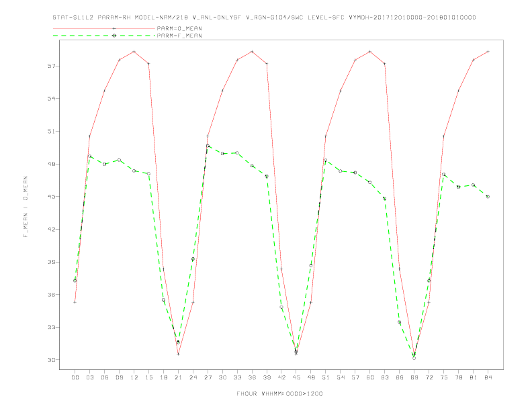The height and width of the screenshot is (411, 532).
Task: Click the green F_MEAN circle marker at hour 63
Action: (385, 198)
